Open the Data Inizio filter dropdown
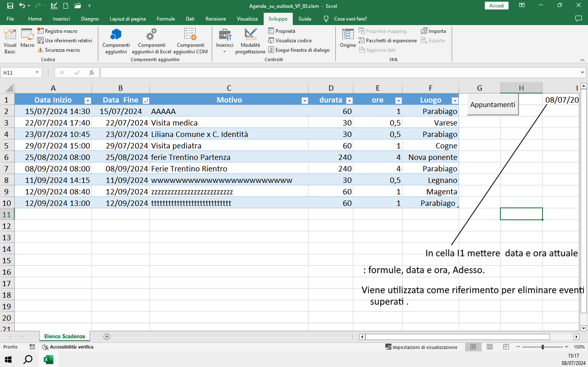The width and height of the screenshot is (588, 367). 87,100
